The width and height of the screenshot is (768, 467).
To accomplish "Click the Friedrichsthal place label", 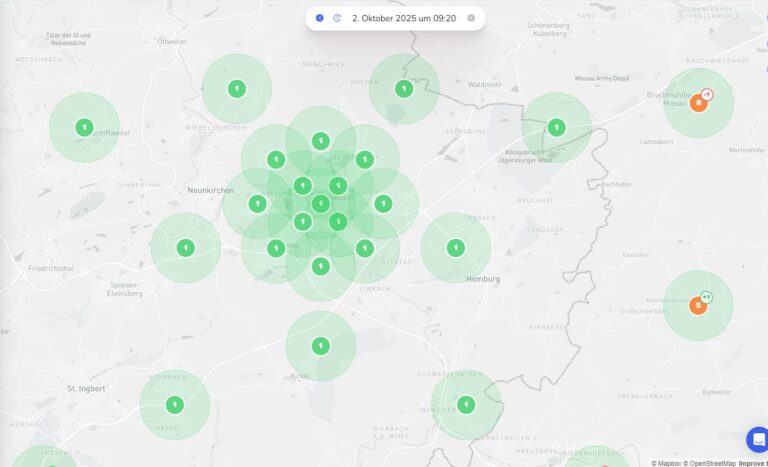I will 51,269.
